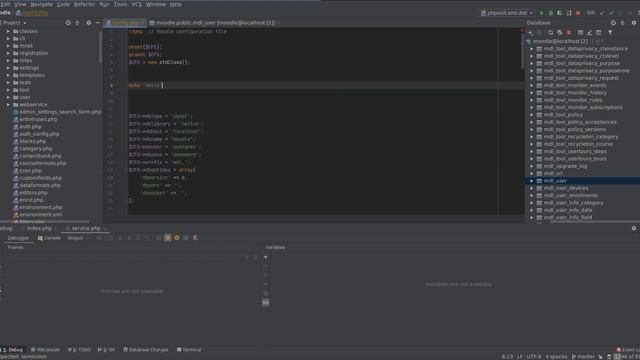This screenshot has height=360, width=640.
Task: Open the phpunit.xml.dist run configuration dropdown
Action: (x=507, y=13)
